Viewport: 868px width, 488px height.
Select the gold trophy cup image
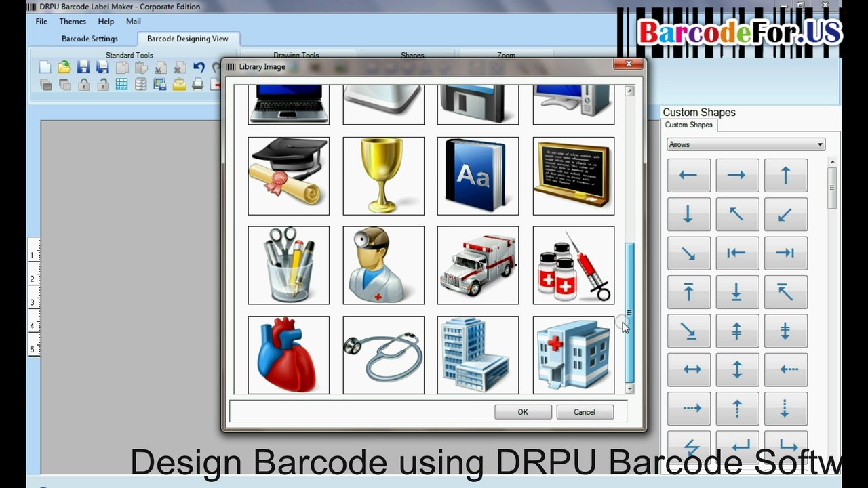[384, 176]
